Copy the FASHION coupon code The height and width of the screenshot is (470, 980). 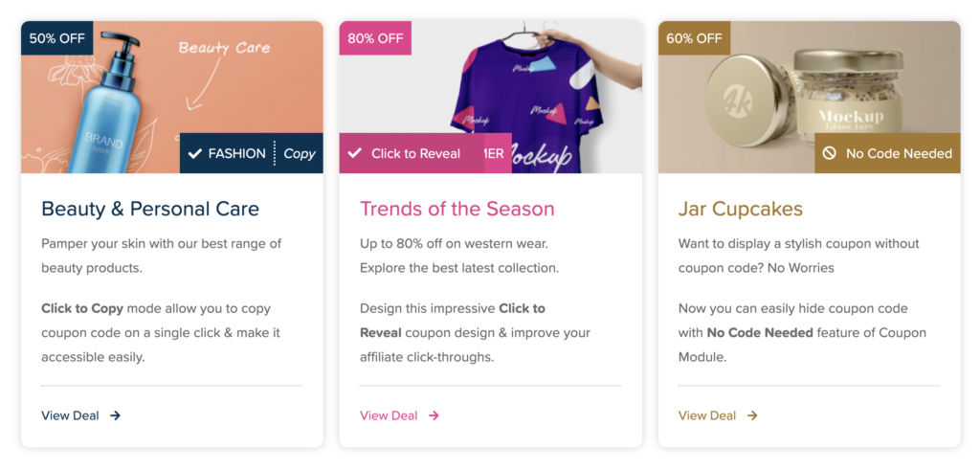(299, 153)
